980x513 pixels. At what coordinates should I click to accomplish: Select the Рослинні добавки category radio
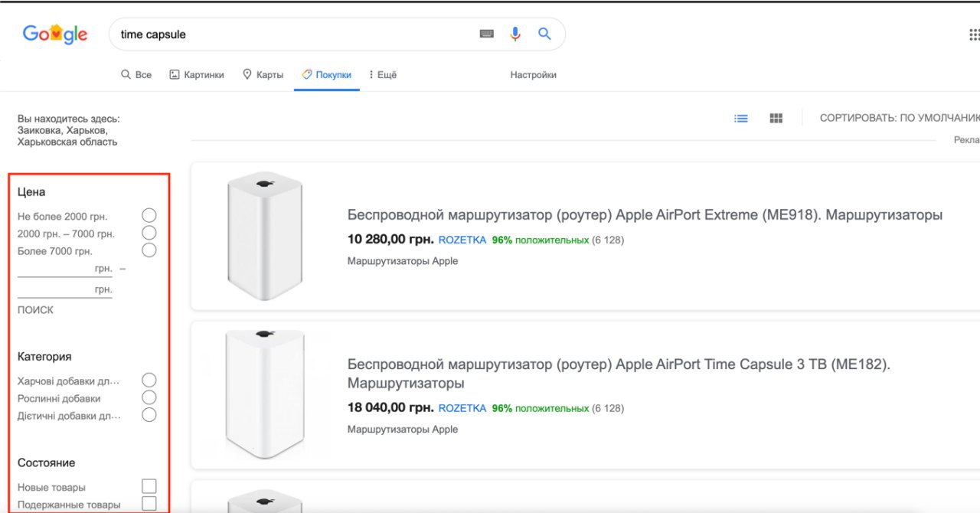click(x=149, y=397)
